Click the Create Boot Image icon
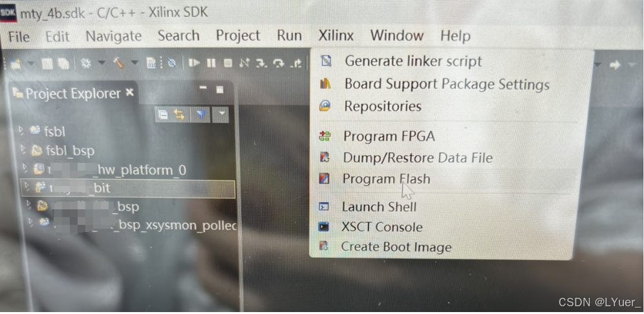644x314 pixels. (324, 246)
